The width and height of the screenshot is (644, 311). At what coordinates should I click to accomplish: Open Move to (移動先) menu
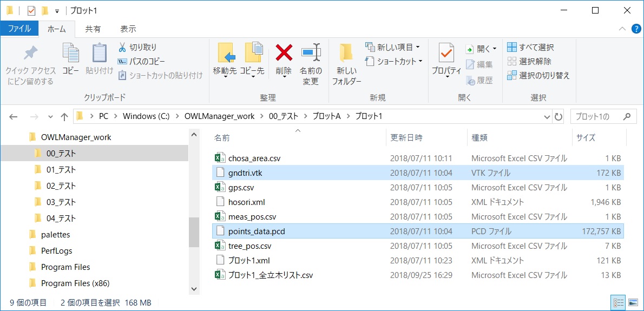point(225,62)
